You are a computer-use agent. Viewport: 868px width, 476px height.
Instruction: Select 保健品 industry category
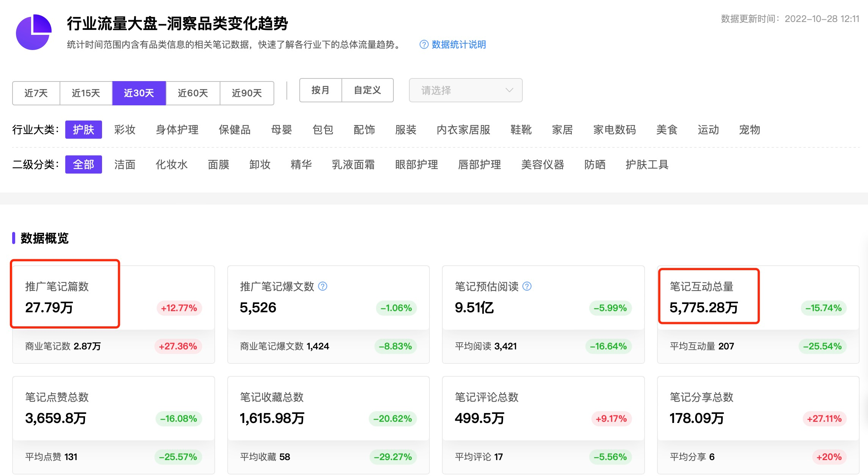[x=235, y=130]
